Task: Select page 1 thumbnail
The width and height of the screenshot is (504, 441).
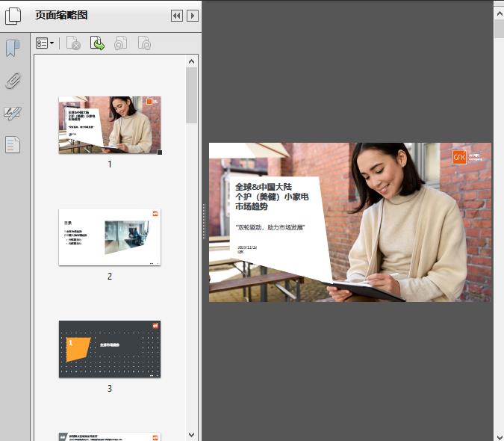Action: 110,125
